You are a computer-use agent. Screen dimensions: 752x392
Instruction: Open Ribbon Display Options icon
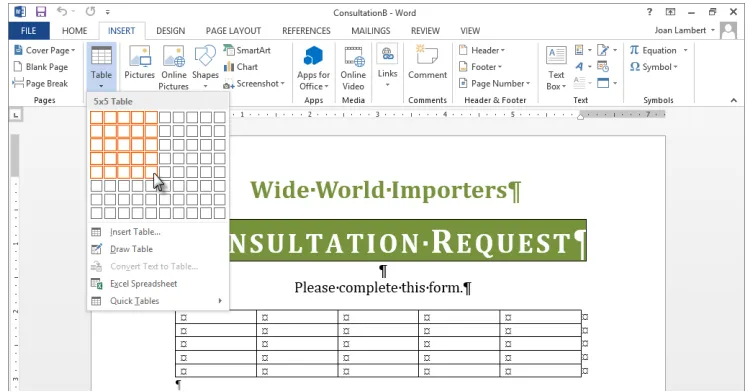[x=670, y=12]
